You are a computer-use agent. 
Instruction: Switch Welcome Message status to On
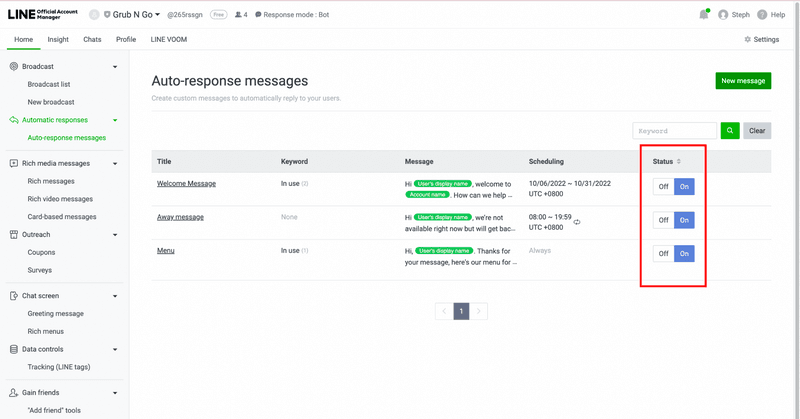tap(684, 187)
